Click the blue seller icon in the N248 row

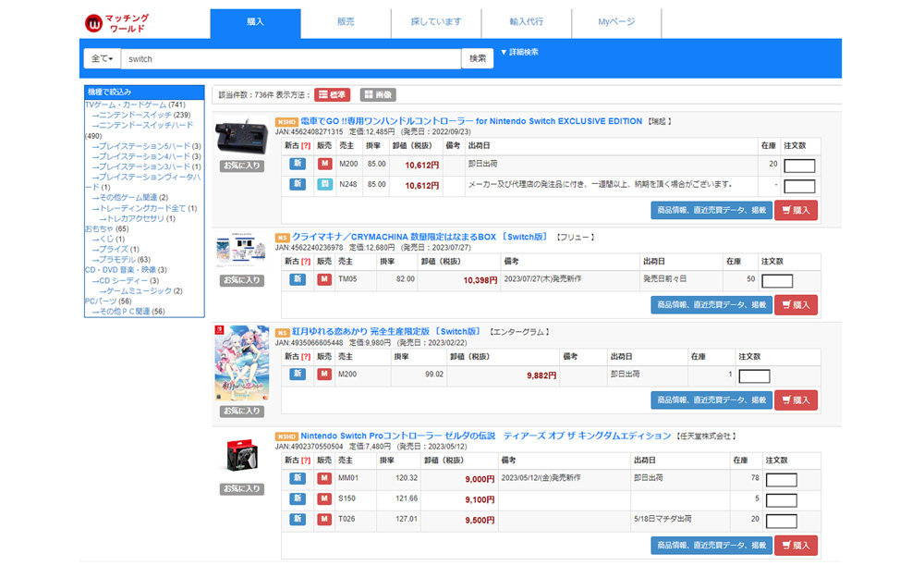point(324,184)
